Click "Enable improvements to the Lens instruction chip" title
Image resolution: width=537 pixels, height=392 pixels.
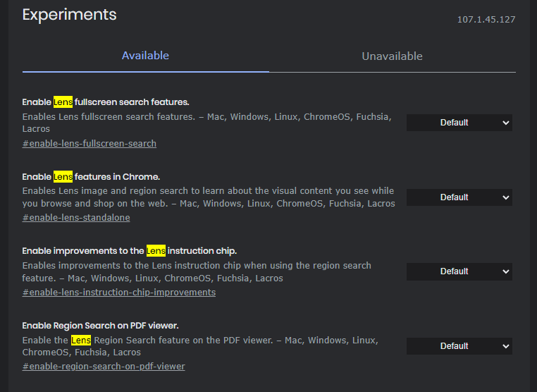129,251
